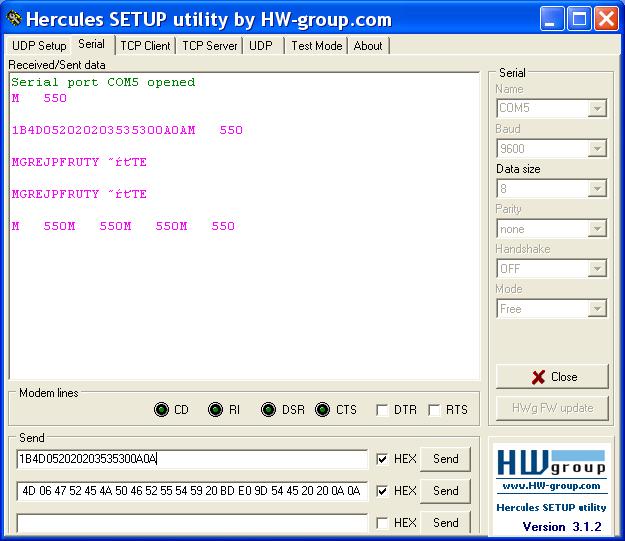The image size is (625, 541).
Task: Uncheck HEX for the second send line
Action: click(x=382, y=491)
